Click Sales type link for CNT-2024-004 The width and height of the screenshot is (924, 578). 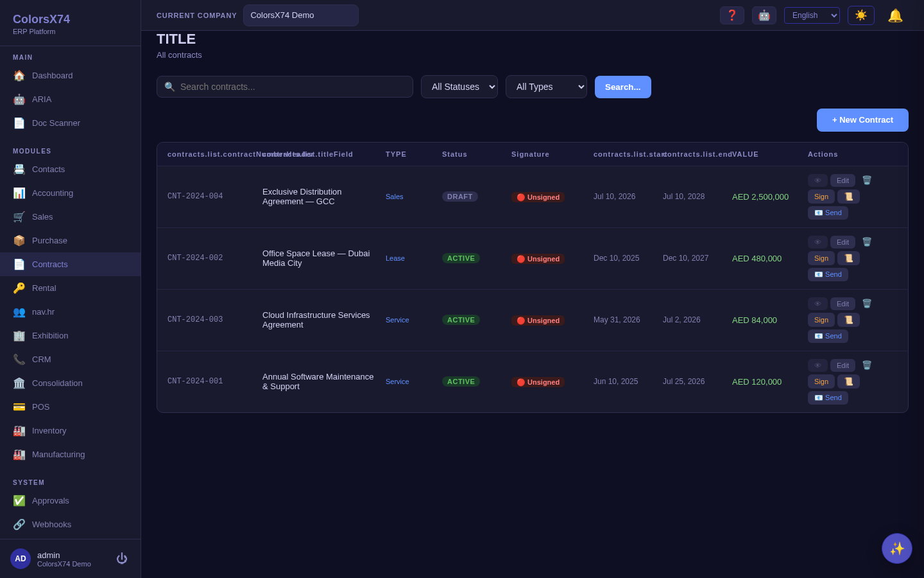tap(395, 197)
